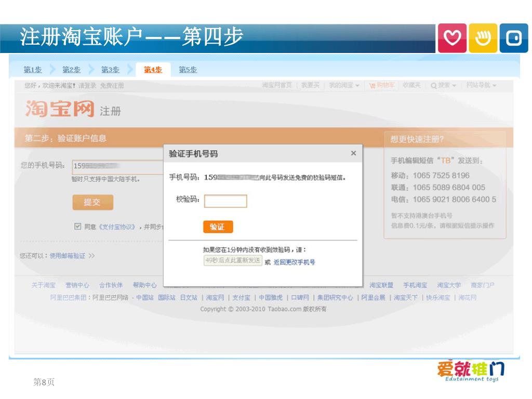
Task: Open the 第1步 step tab
Action: click(33, 70)
